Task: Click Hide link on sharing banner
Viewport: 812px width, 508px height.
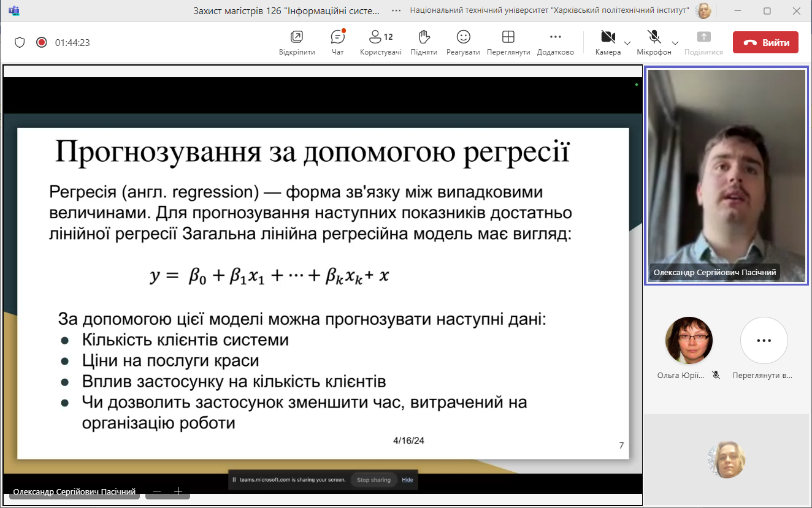Action: (407, 480)
